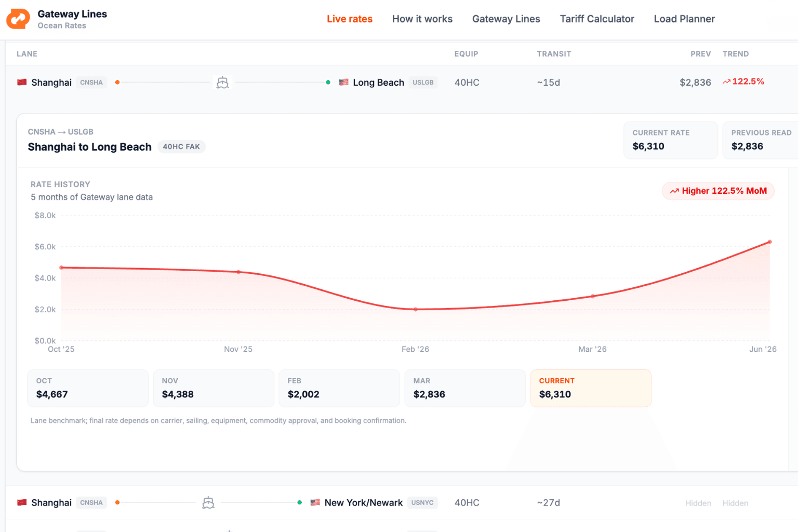Click the Gateway Lines Ocean Rates brand title

tap(72, 19)
